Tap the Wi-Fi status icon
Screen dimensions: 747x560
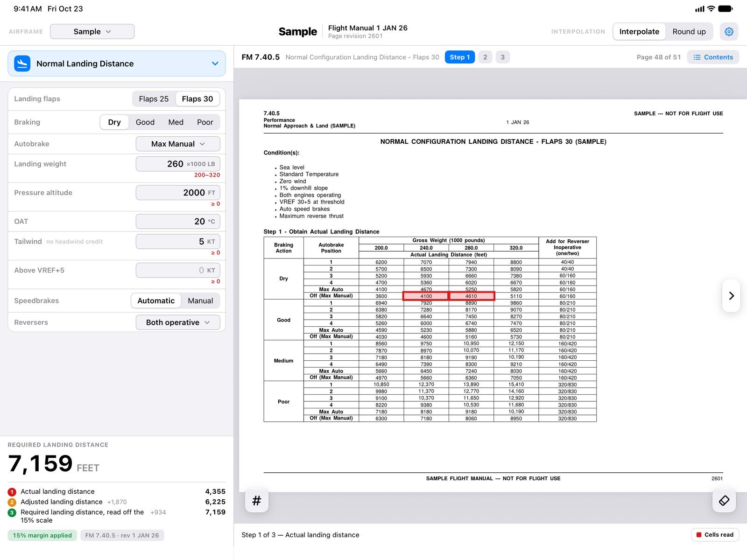(711, 8)
